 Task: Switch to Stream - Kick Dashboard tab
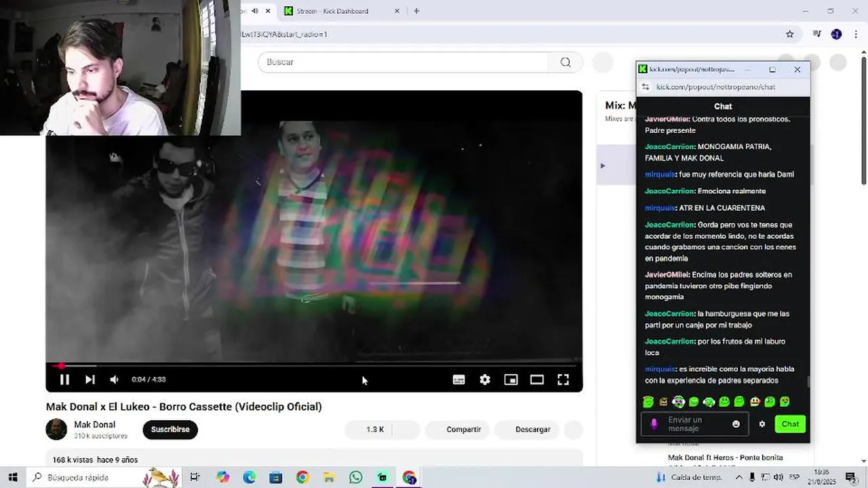pos(341,11)
